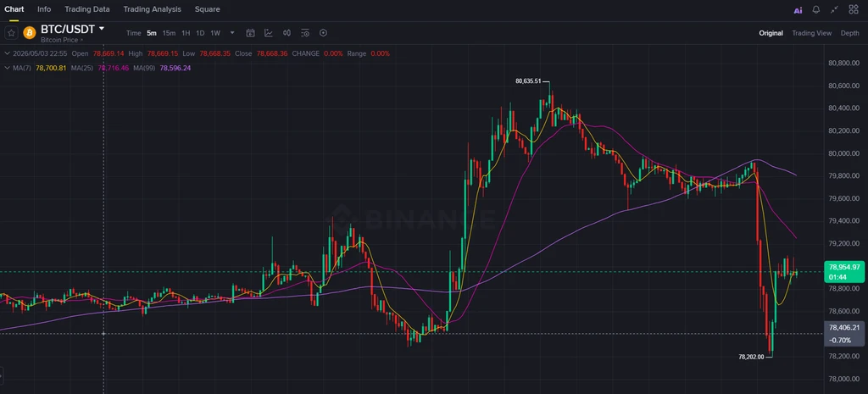Click the 78,000.00 price axis label
Viewport: 868px width, 394px height.
[843, 379]
